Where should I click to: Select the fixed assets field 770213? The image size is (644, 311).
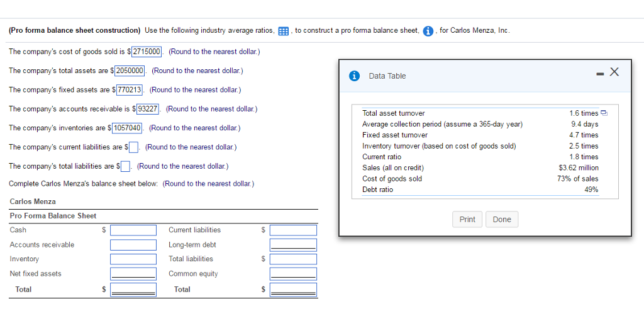click(130, 89)
